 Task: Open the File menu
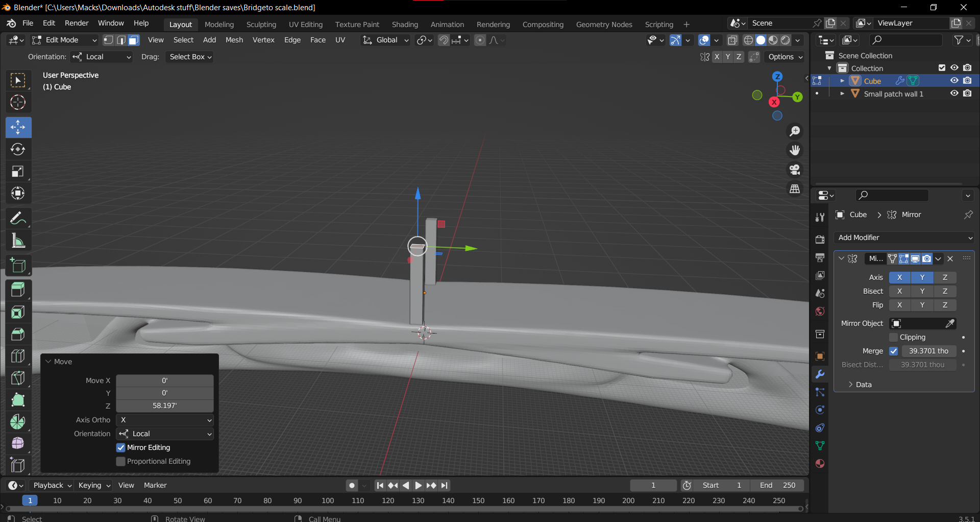coord(28,23)
